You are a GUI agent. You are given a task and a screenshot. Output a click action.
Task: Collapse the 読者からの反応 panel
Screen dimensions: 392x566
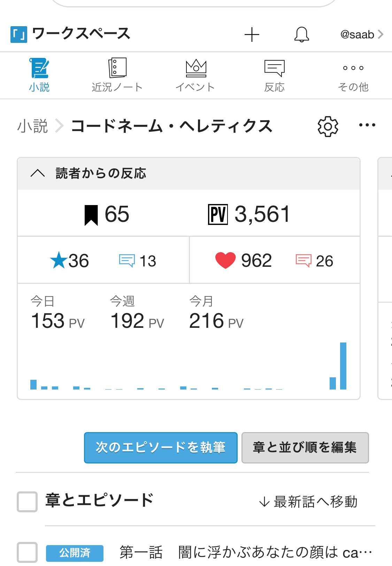point(38,173)
